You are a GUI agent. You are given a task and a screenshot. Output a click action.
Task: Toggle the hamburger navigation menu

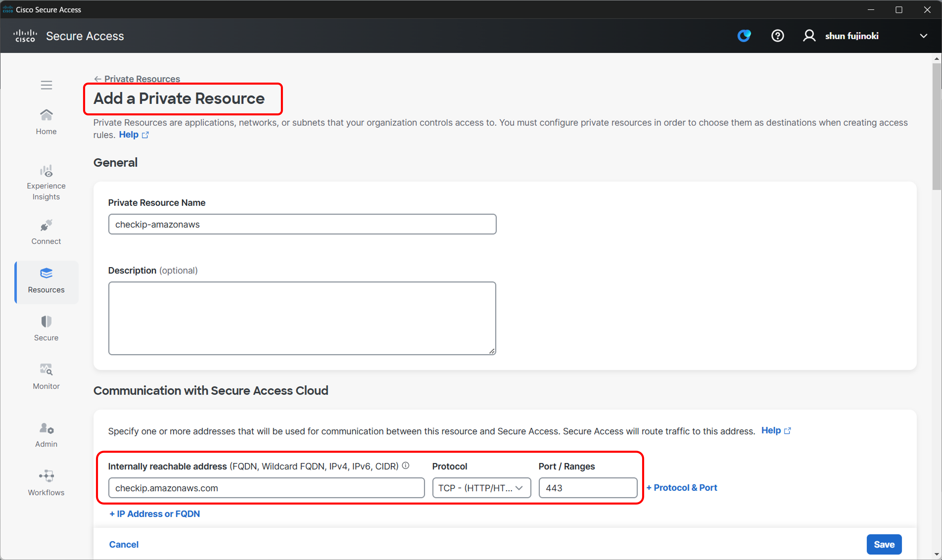tap(46, 85)
